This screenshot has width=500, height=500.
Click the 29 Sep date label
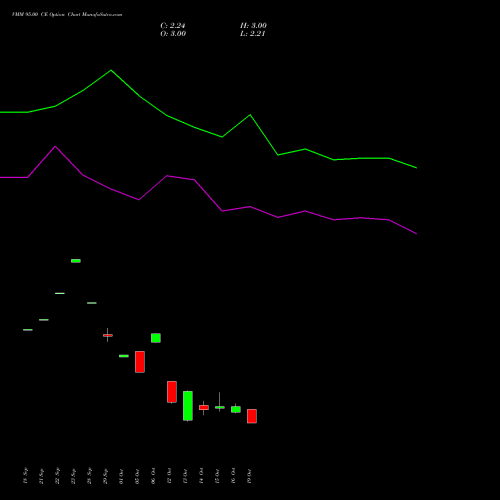coord(105,476)
